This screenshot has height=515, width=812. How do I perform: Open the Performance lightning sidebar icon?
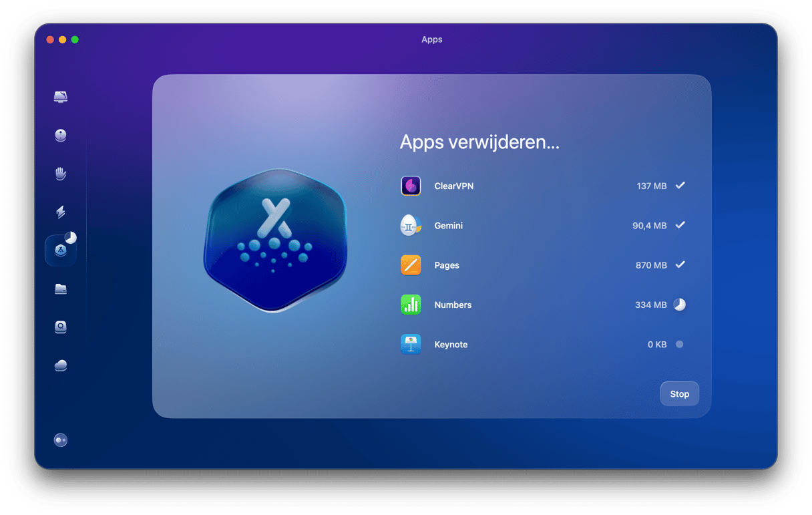point(61,212)
